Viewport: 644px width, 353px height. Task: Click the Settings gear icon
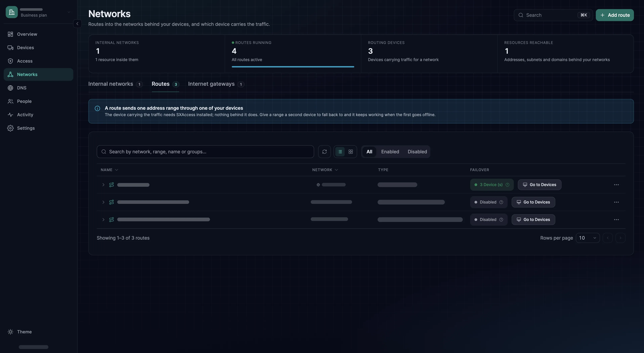[x=10, y=128]
